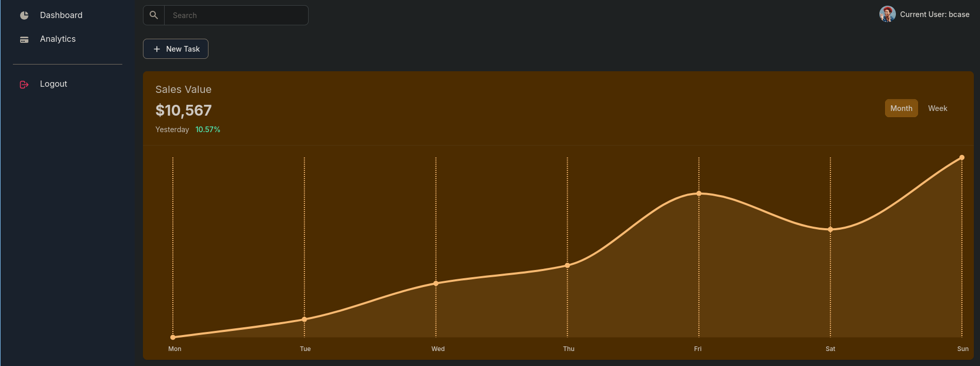Click the red Logout icon
980x366 pixels.
coord(24,84)
